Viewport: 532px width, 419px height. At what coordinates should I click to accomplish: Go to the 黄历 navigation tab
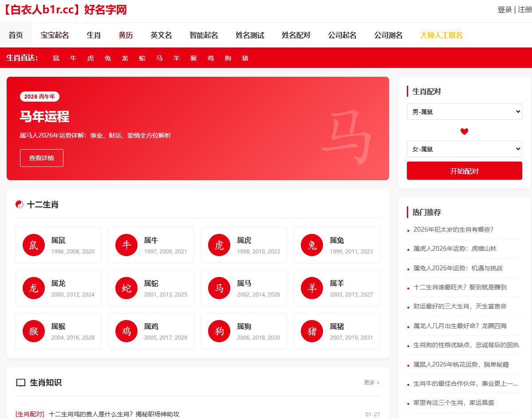click(x=126, y=36)
